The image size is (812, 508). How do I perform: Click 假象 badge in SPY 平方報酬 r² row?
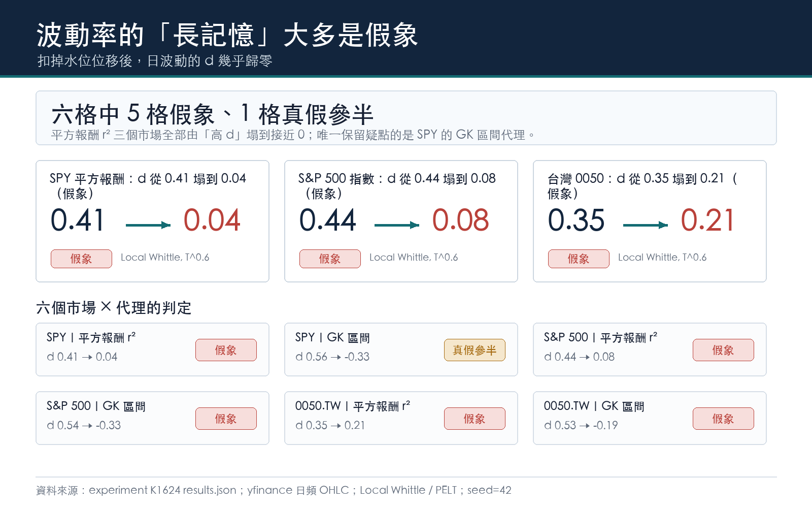click(226, 350)
